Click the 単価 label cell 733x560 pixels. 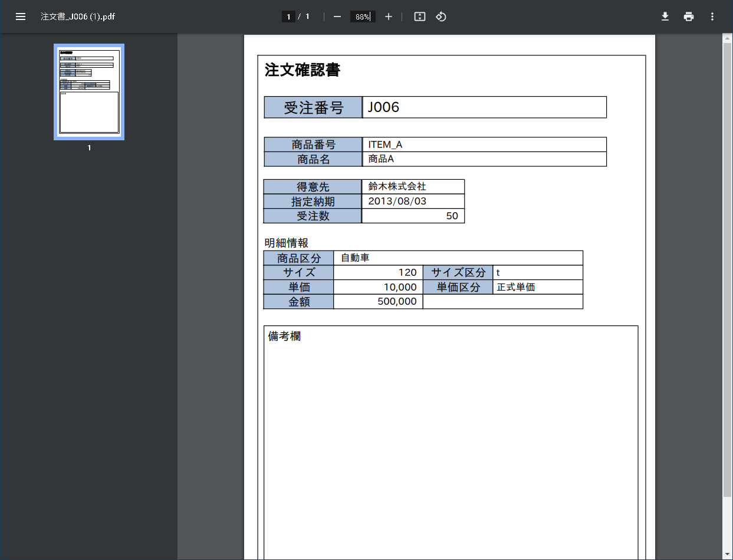[298, 287]
